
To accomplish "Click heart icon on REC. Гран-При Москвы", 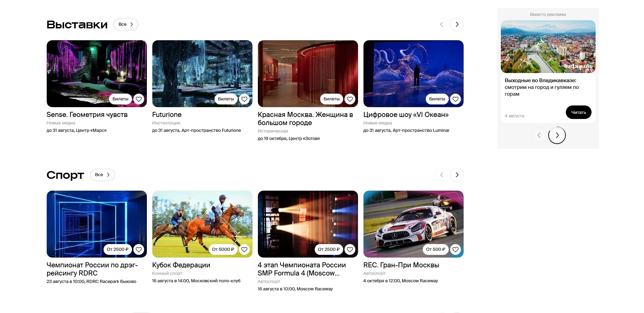I will (x=456, y=249).
